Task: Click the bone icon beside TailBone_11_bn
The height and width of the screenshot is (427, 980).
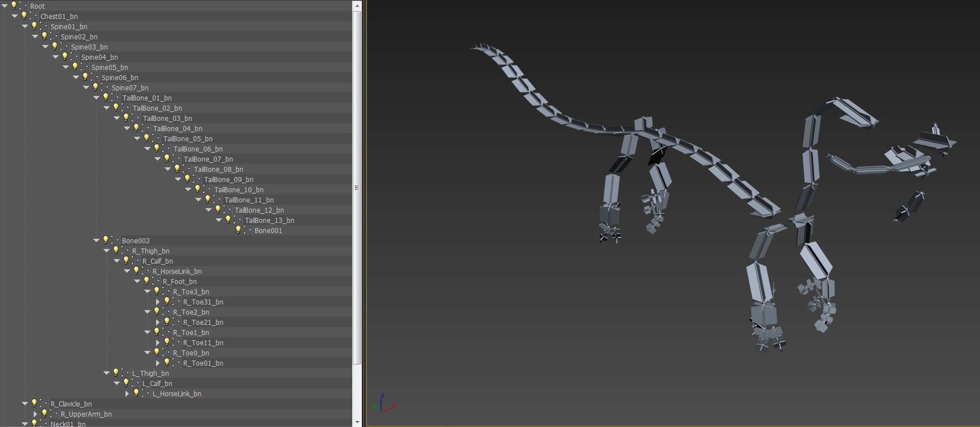Action: coord(217,200)
